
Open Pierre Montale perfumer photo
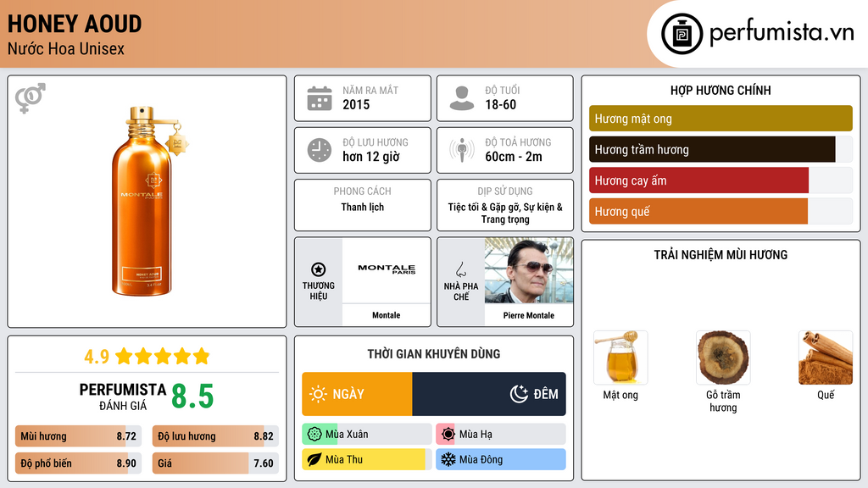[529, 269]
